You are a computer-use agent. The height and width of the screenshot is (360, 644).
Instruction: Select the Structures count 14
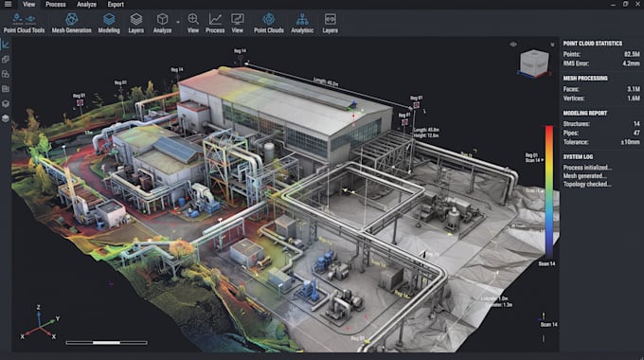click(636, 124)
